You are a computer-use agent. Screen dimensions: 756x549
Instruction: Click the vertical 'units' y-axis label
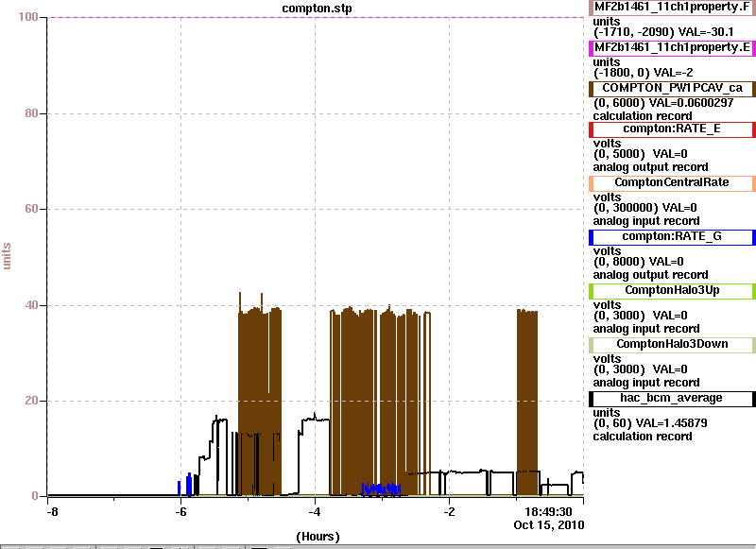(7, 256)
